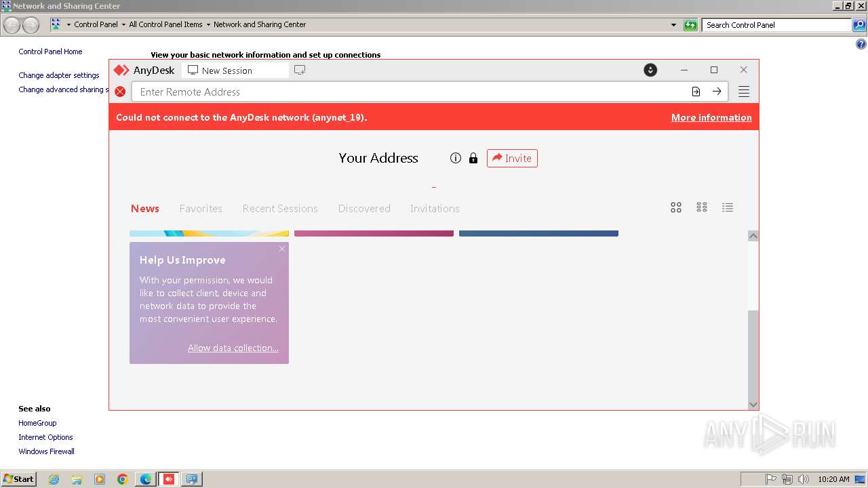The image size is (868, 488).
Task: Click Change adapter settings in Control Panel
Action: (59, 75)
